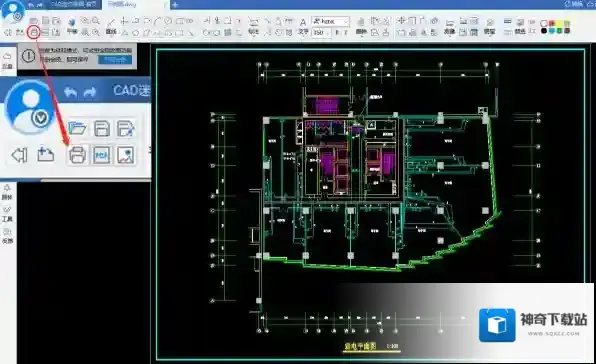Screen dimensions: 596x364
Task: Toggle bold text formatting button
Action: point(337,33)
